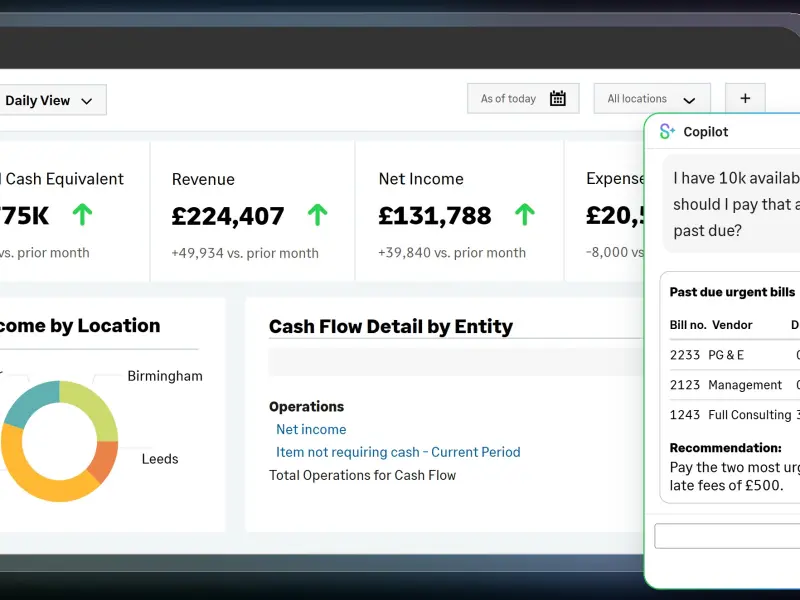
Task: Select the orange Leeds donut segment
Action: click(x=104, y=461)
